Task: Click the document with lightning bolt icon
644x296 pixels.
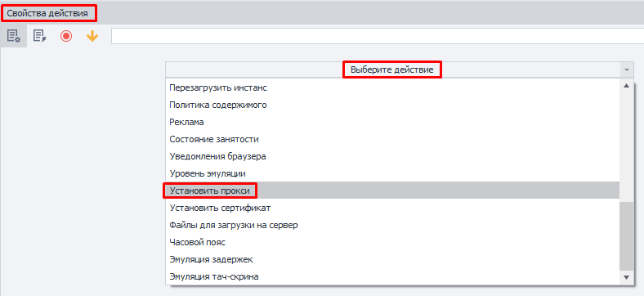Action: (40, 36)
